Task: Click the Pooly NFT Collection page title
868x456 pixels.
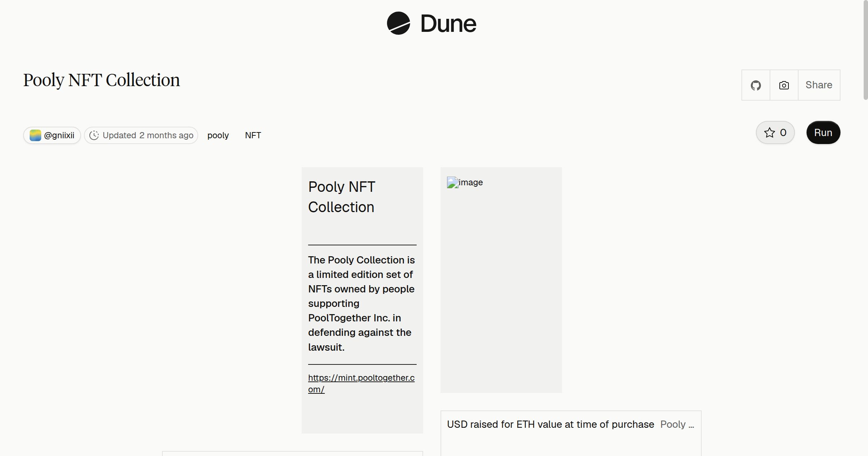Action: pyautogui.click(x=102, y=80)
